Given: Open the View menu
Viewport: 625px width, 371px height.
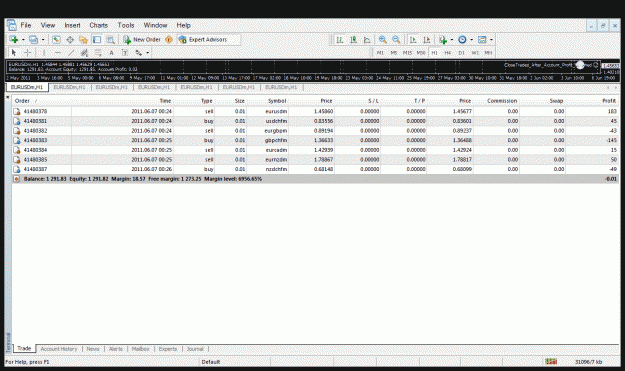Looking at the screenshot, I should 48,25.
